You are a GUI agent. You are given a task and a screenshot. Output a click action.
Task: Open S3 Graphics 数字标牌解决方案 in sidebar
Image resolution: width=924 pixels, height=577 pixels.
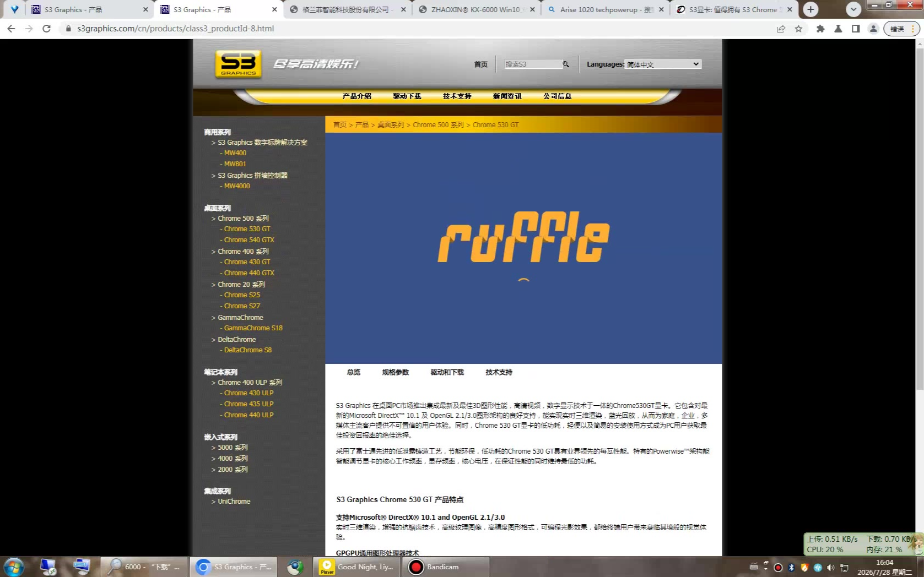262,143
